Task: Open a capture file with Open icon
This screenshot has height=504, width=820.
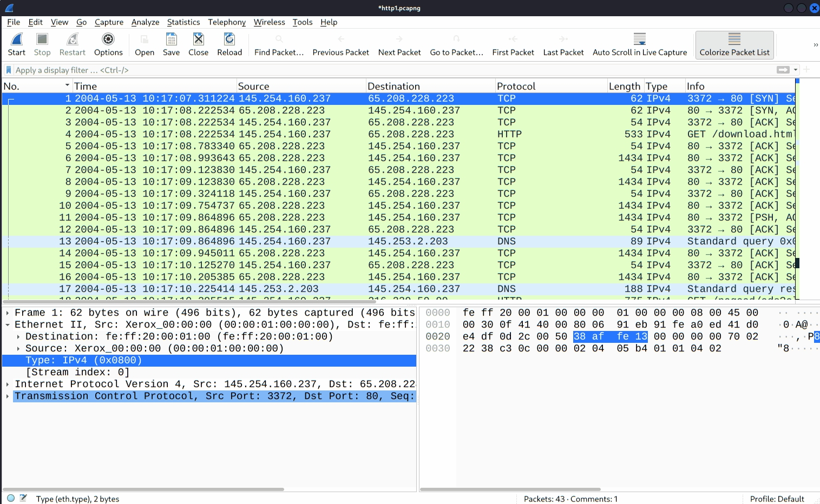Action: [145, 40]
